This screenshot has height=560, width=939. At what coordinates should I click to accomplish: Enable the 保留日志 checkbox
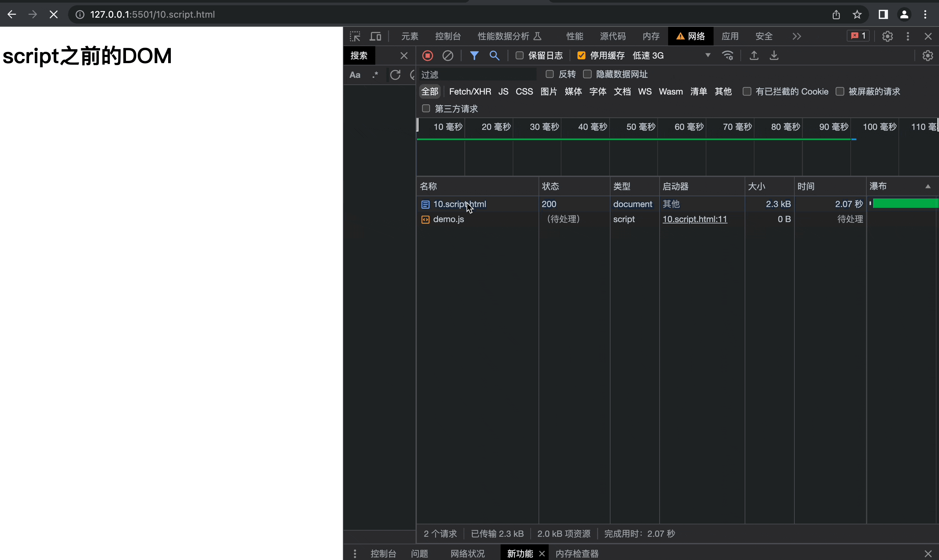pyautogui.click(x=519, y=56)
